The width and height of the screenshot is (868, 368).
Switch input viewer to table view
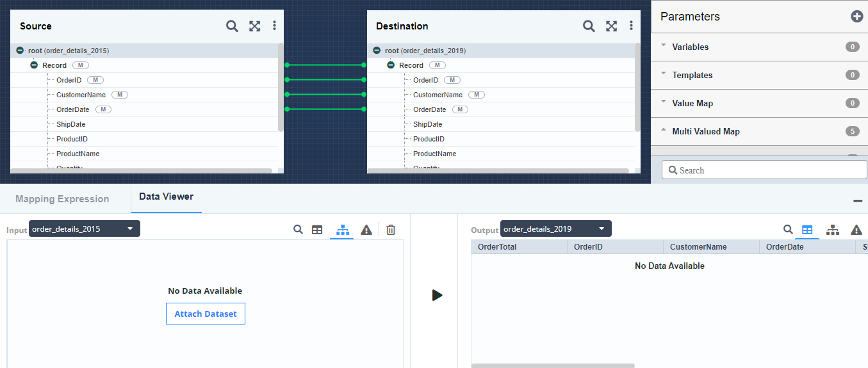point(317,230)
